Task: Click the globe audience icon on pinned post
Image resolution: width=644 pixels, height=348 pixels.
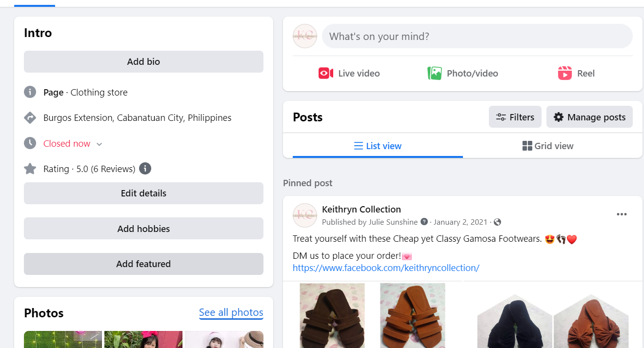Action: click(497, 222)
